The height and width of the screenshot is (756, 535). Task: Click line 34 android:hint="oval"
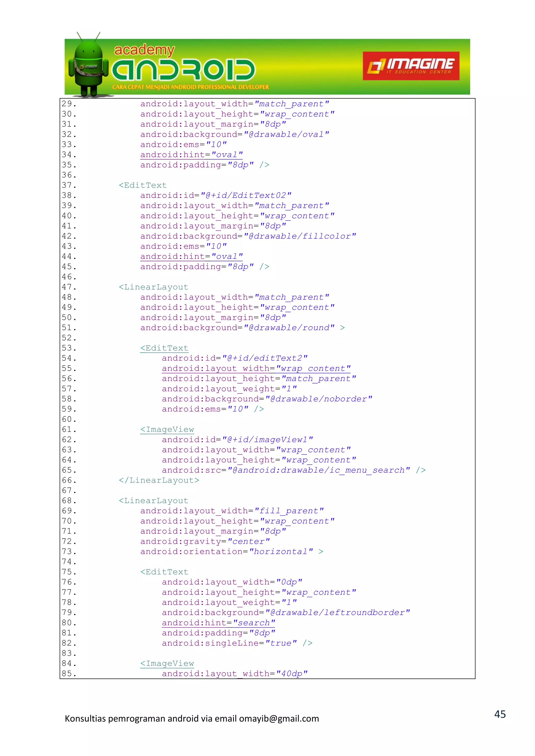[x=191, y=155]
